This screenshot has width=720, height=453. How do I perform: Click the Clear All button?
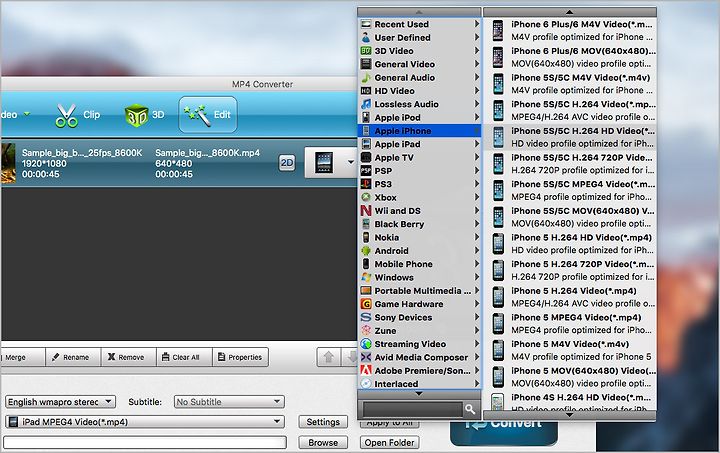point(185,357)
